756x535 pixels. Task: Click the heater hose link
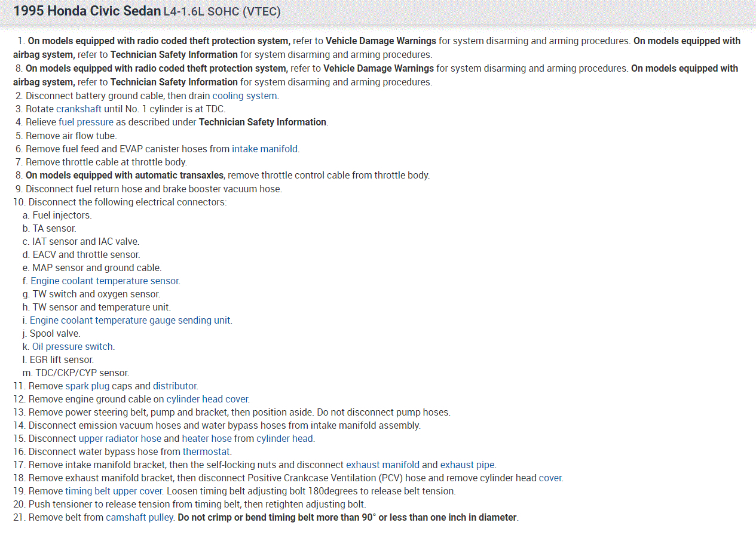coord(206,438)
